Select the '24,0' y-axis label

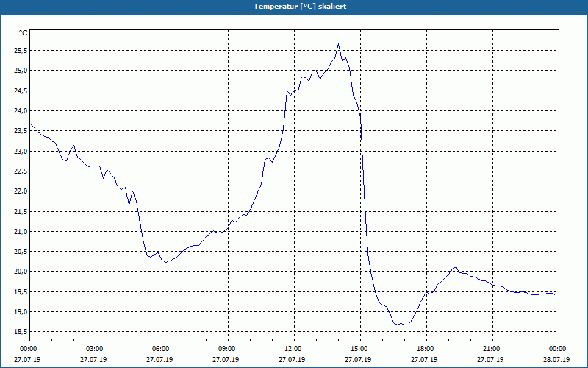click(21, 111)
